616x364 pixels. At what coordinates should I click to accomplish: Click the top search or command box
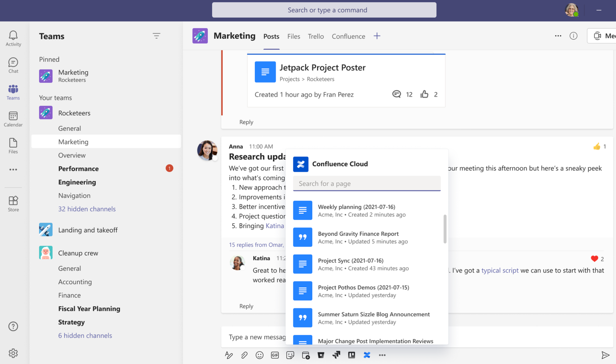pyautogui.click(x=324, y=10)
